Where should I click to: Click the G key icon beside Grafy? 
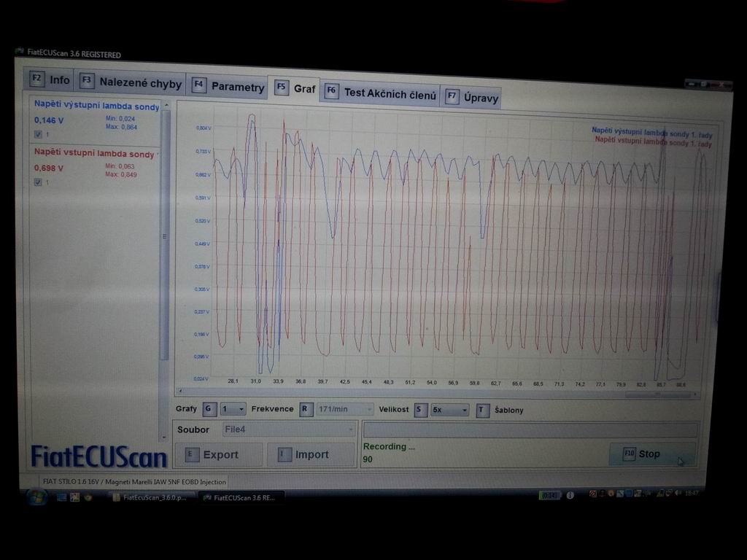[209, 409]
